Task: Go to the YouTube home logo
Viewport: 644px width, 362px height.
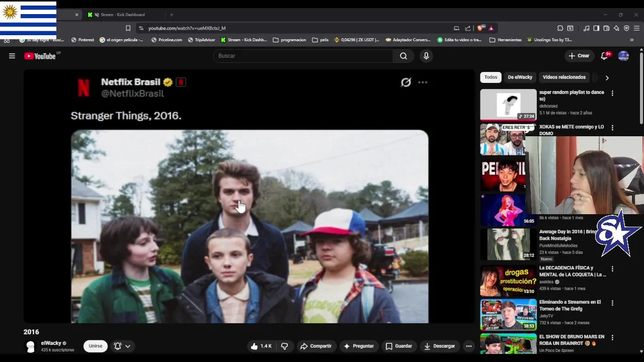Action: pyautogui.click(x=40, y=56)
